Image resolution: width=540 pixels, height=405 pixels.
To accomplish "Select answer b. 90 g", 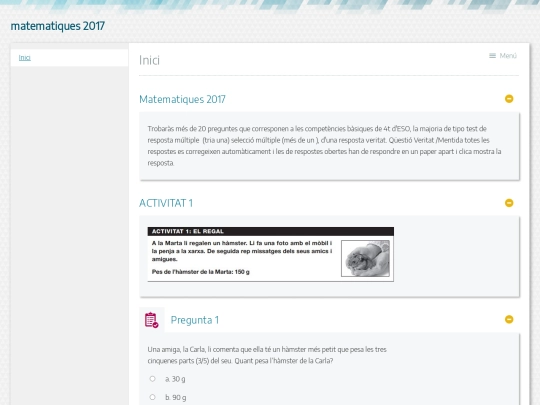I will coord(153,397).
